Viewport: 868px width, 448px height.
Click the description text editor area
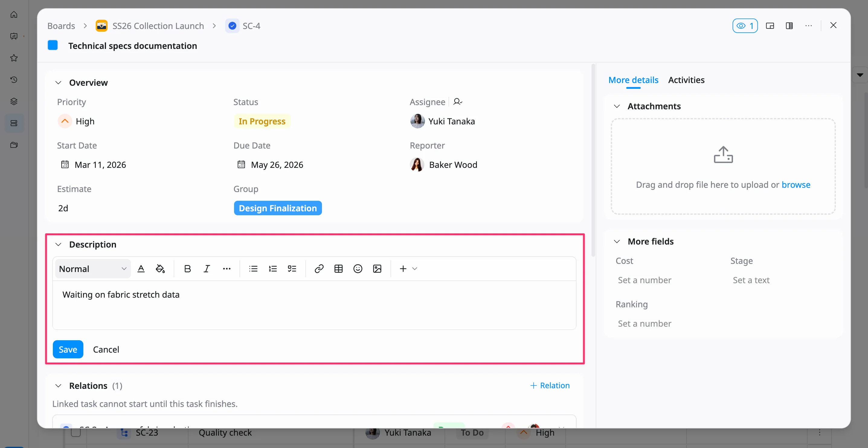[314, 305]
